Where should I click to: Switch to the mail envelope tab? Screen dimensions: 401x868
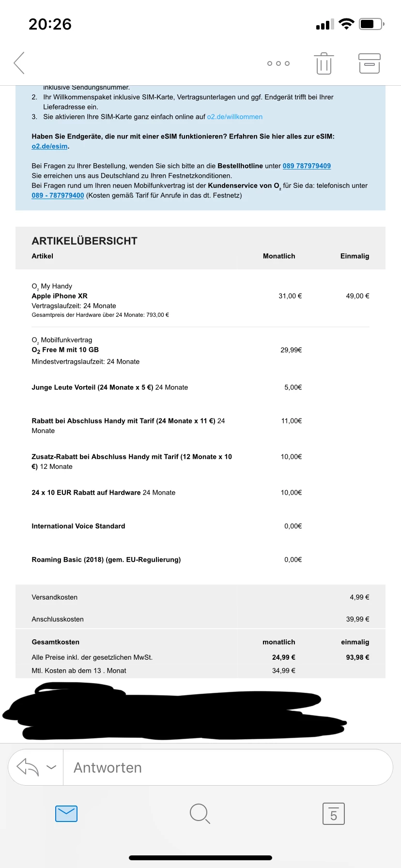66,814
